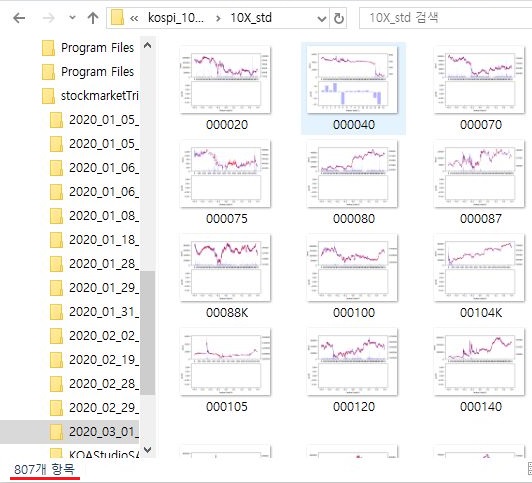
Task: Select 2020_02_02_ folder in tree
Action: click(94, 336)
